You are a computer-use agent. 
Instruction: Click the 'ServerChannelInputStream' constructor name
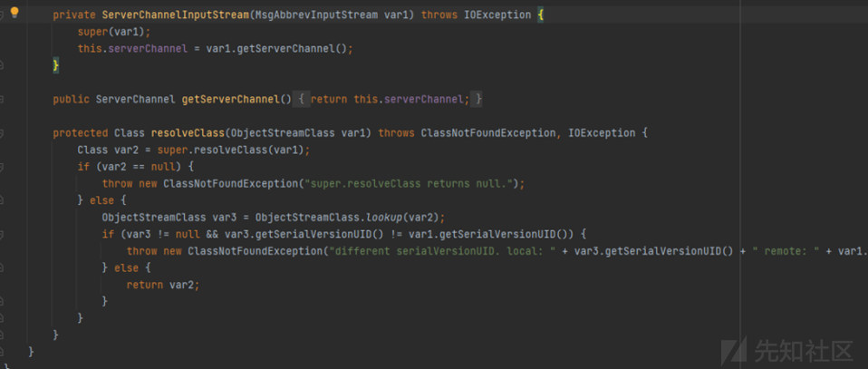point(175,15)
